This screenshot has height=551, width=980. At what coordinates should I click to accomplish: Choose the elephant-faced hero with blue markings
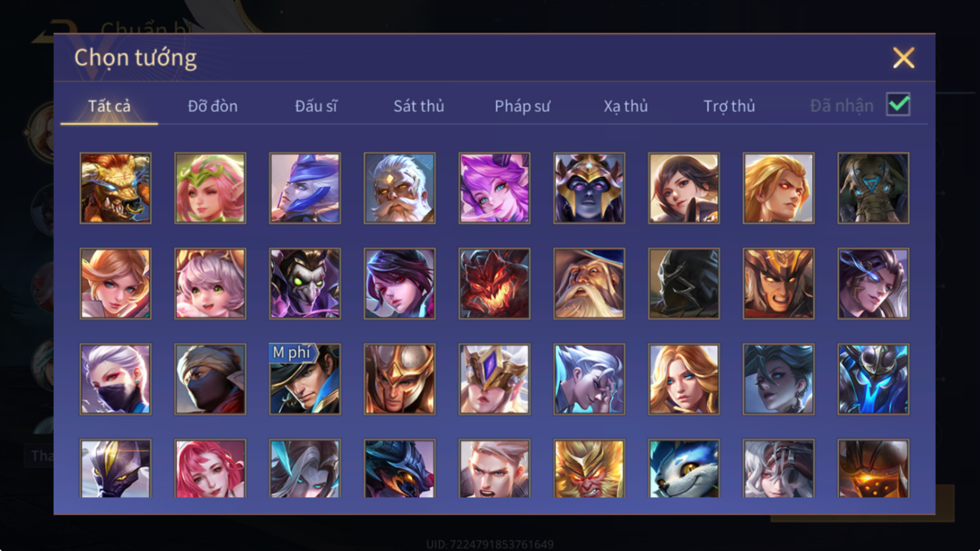point(873,188)
